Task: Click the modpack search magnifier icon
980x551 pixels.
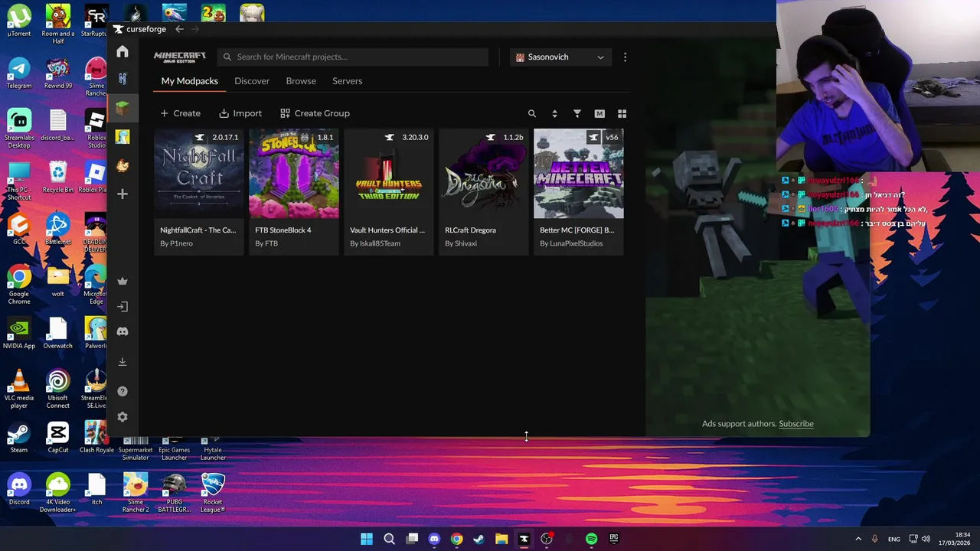Action: point(532,113)
